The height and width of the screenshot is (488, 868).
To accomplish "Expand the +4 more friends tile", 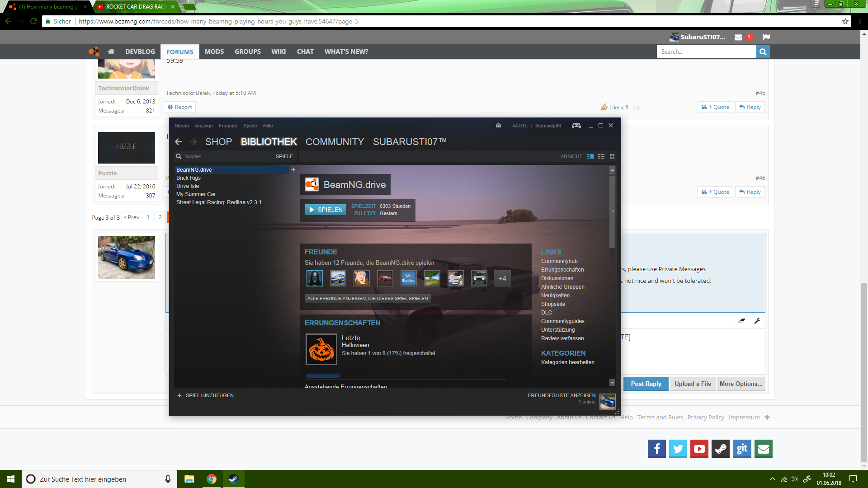I will pyautogui.click(x=502, y=278).
